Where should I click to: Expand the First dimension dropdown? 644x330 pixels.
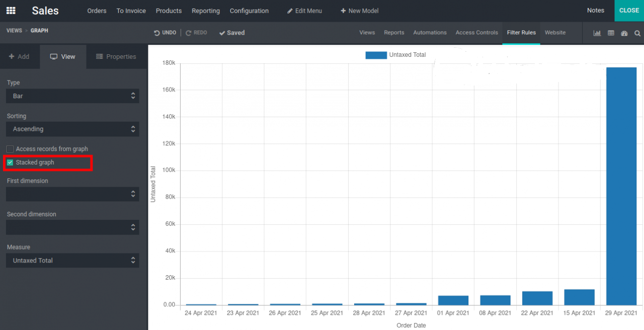click(x=72, y=194)
